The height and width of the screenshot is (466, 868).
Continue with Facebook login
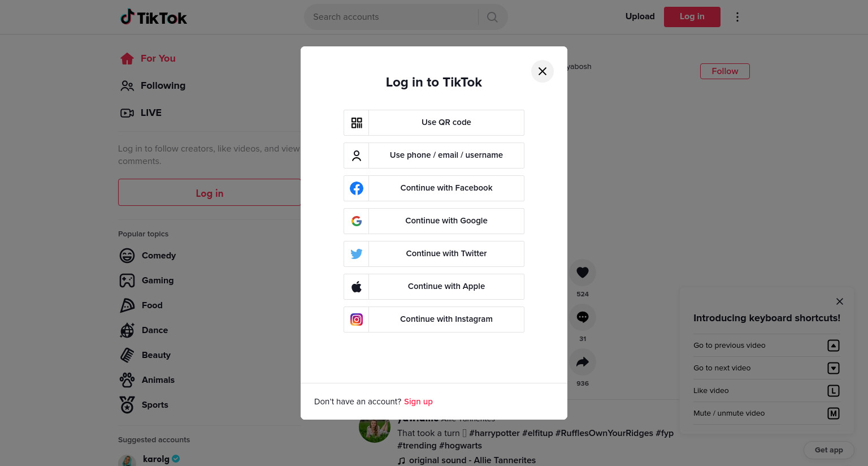point(434,188)
